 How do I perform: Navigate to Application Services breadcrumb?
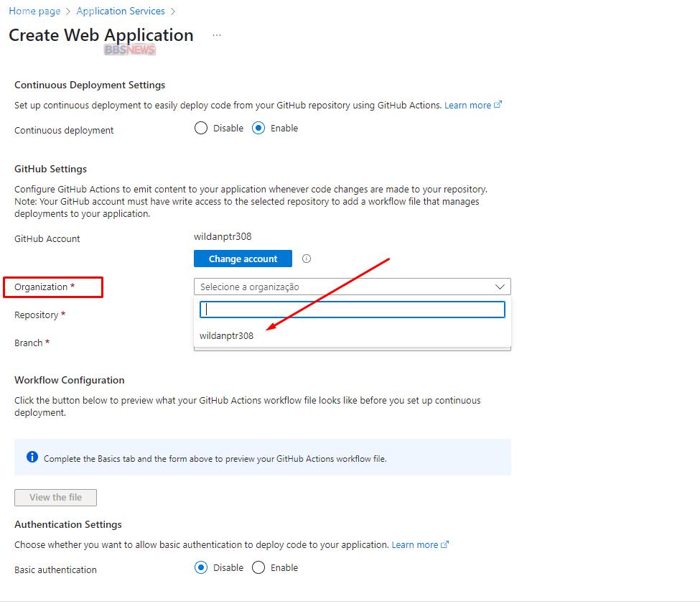point(120,11)
